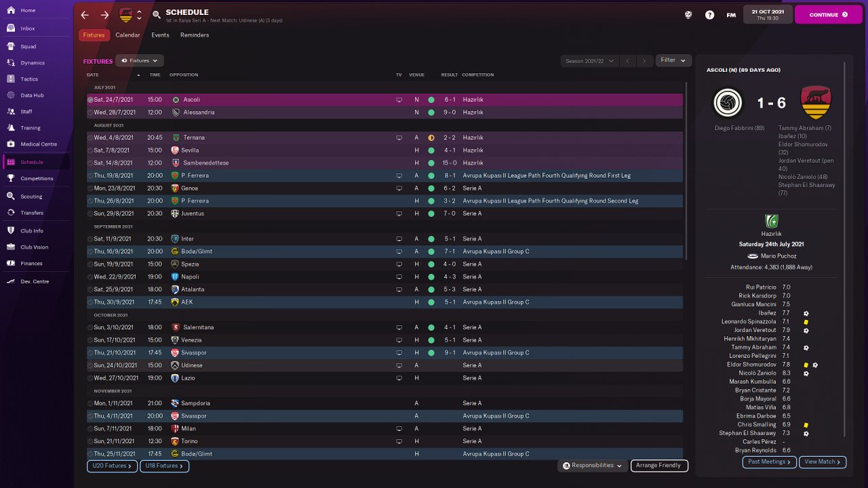
Task: Open the Events tab
Action: click(x=160, y=35)
